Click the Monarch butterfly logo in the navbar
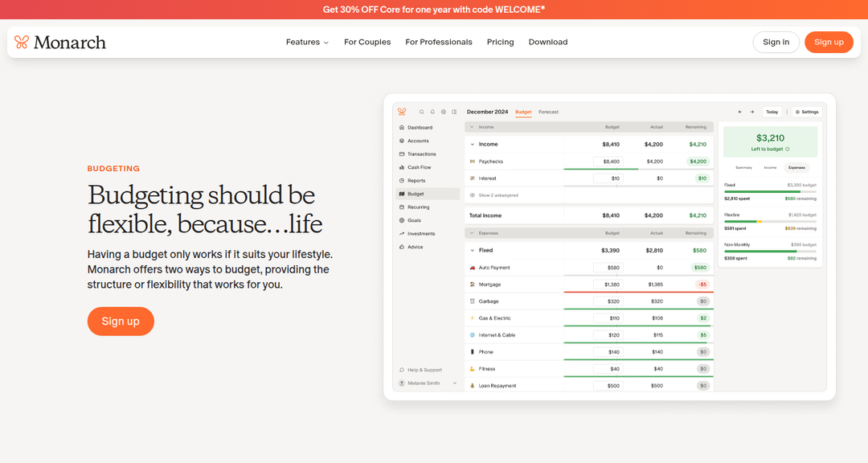Screen dimensions: 868x463 click(x=22, y=42)
